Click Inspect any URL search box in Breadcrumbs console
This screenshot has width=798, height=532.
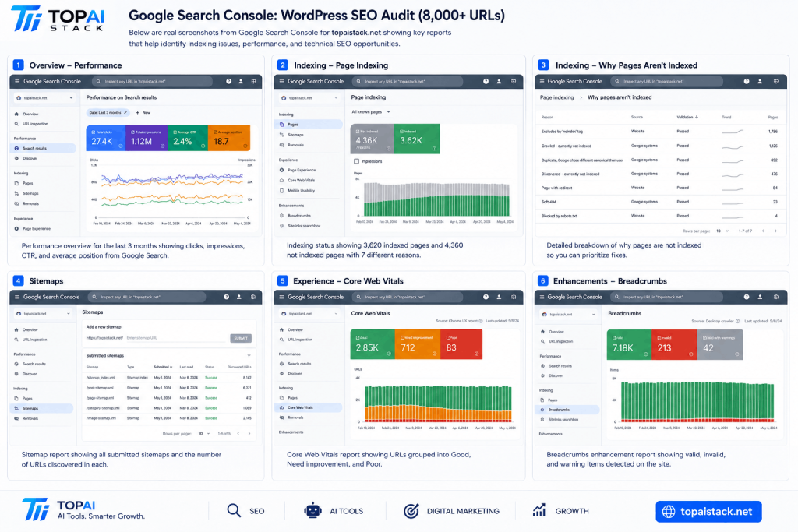coord(667,297)
